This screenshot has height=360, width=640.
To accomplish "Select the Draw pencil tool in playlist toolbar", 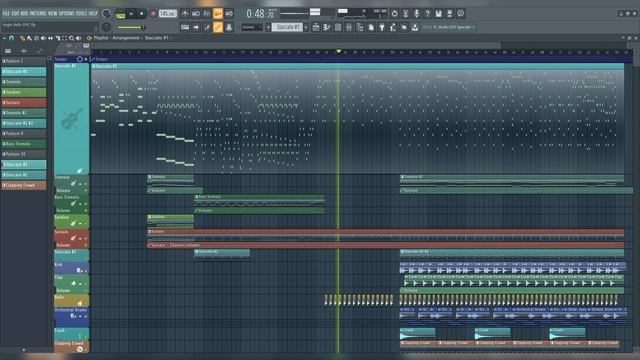I will click(x=22, y=38).
